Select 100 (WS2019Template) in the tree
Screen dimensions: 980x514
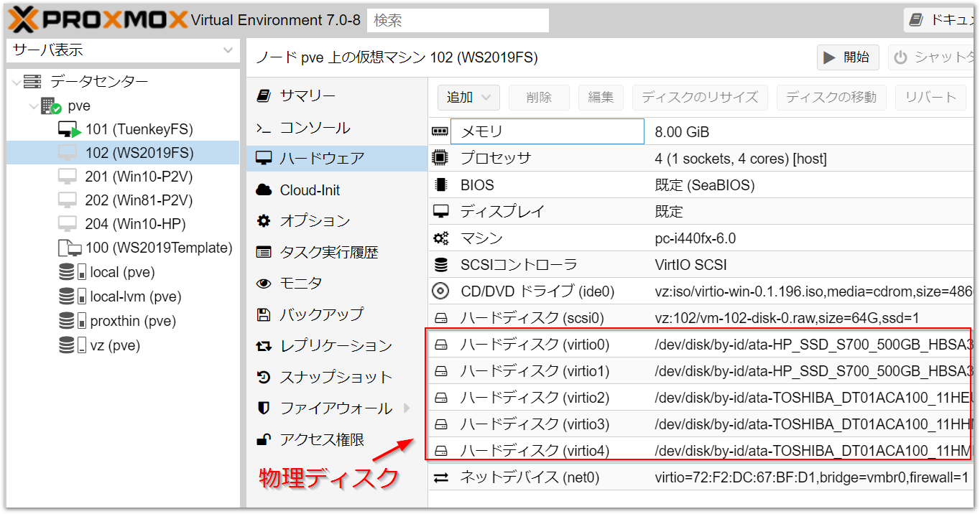pyautogui.click(x=159, y=248)
